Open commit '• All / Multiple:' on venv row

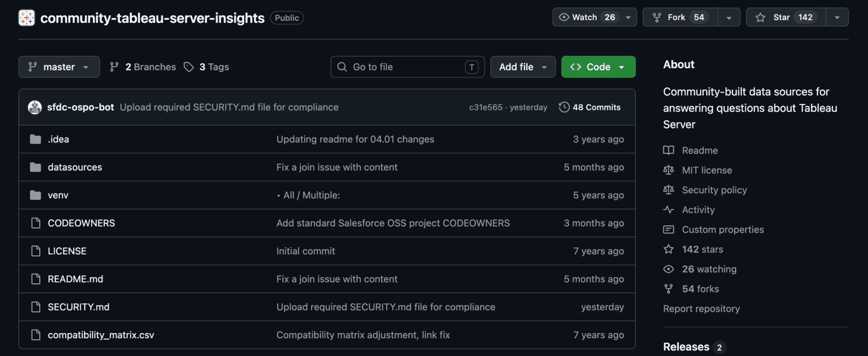308,195
